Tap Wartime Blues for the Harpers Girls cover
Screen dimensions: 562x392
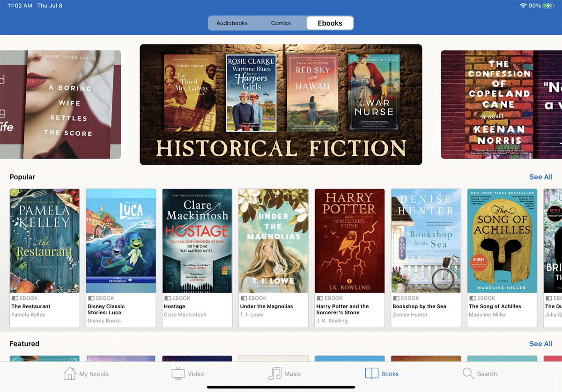pyautogui.click(x=251, y=93)
